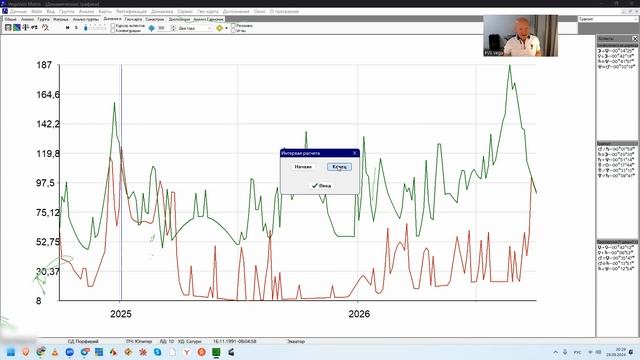Click 'ПЧ: Юпитер' in the status bar
Screen dimensions: 640x360
[139, 341]
